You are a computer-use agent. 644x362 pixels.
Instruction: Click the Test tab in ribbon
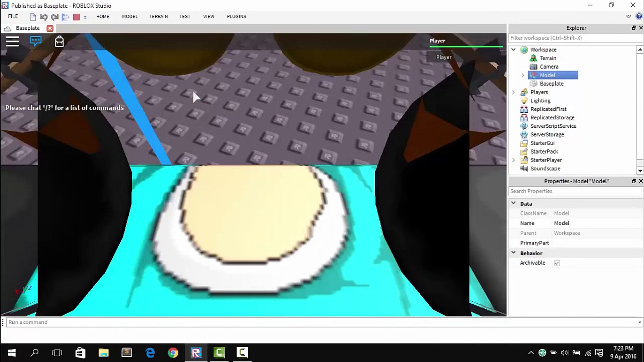tap(185, 16)
